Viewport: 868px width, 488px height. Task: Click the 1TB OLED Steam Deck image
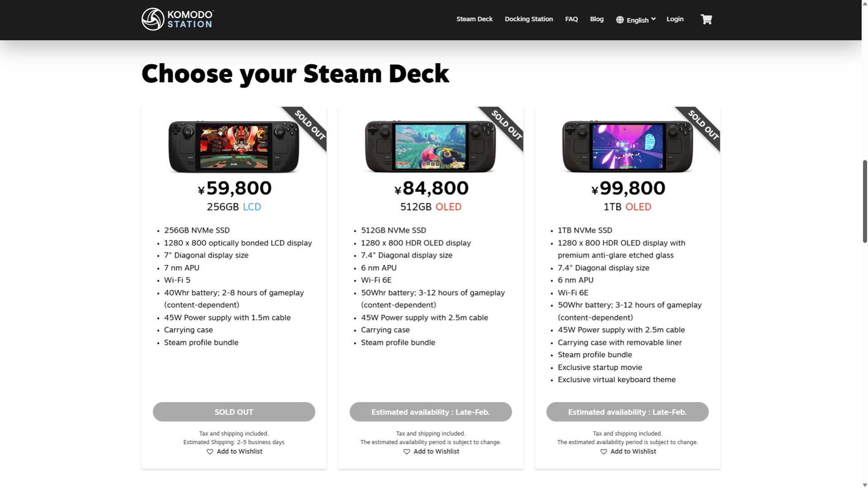[x=627, y=145]
